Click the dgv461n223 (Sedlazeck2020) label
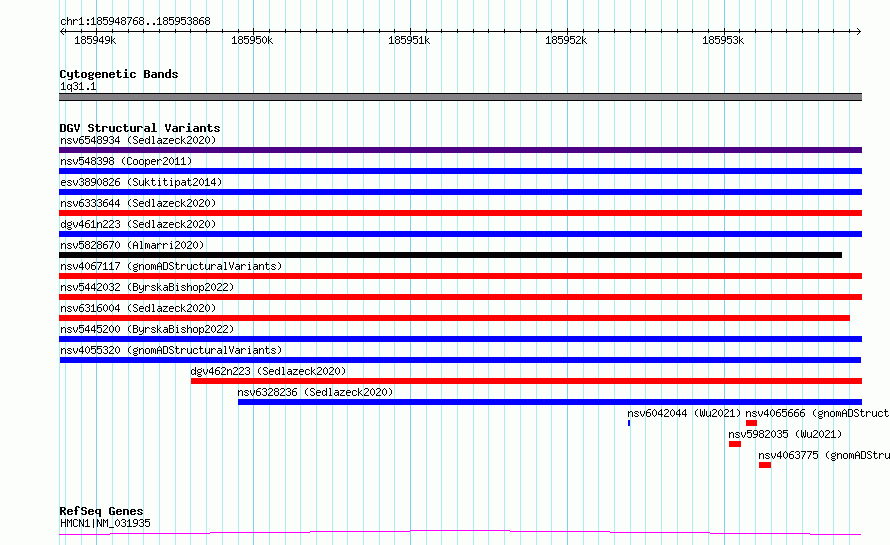This screenshot has height=545, width=890. click(138, 224)
